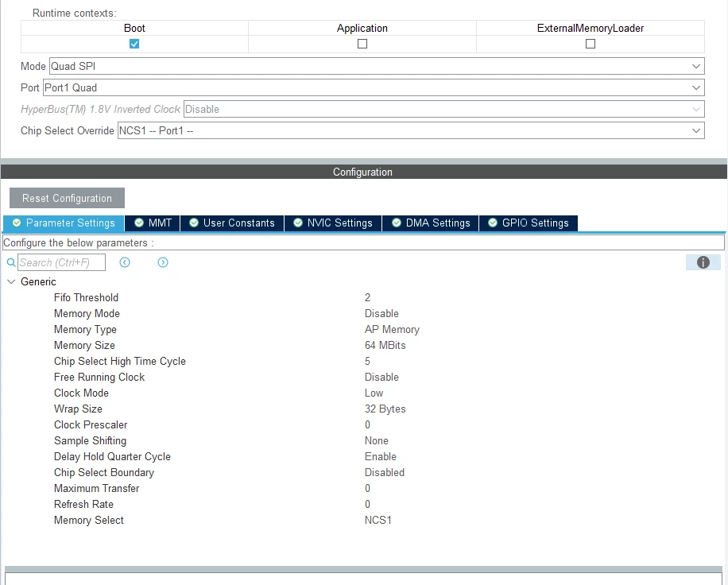Screen dimensions: 728x585
Task: Click the Fifo Threshold parameter label
Action: point(86,297)
